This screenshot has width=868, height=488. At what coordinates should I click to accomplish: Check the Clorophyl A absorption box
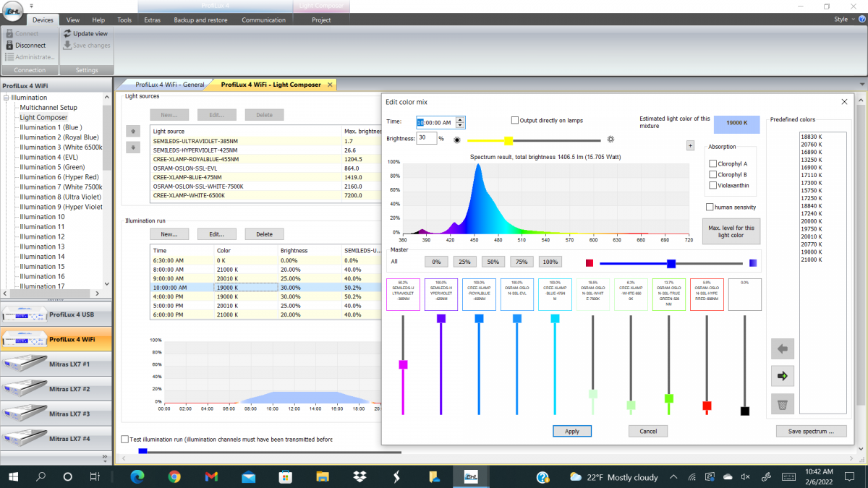point(713,164)
